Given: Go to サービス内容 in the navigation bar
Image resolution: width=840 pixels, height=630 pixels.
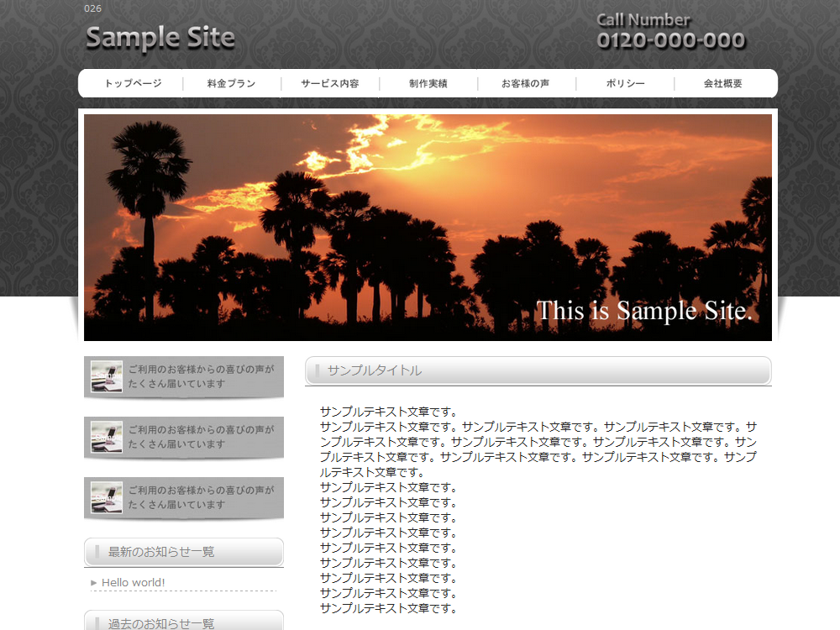Looking at the screenshot, I should [x=330, y=83].
